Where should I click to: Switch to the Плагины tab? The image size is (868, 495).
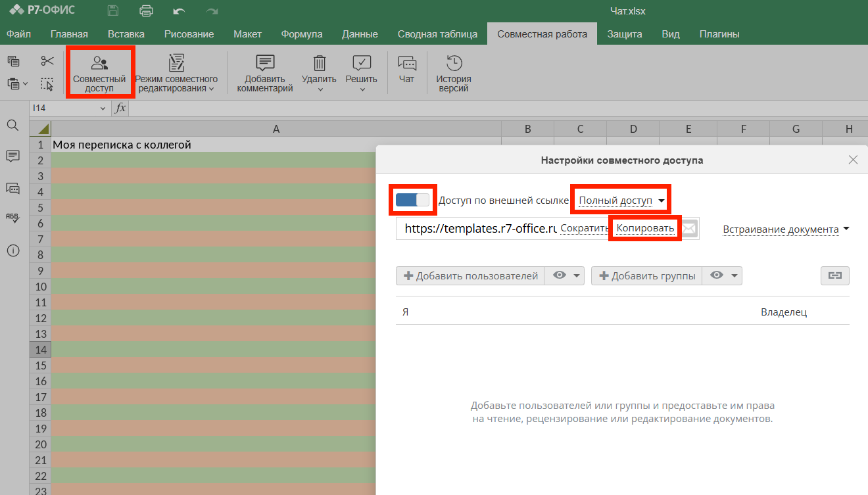719,34
